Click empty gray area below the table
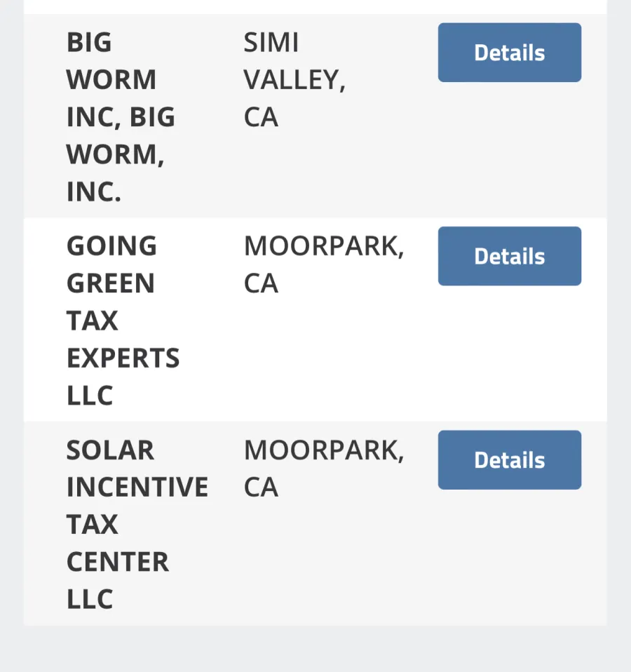 click(315, 649)
